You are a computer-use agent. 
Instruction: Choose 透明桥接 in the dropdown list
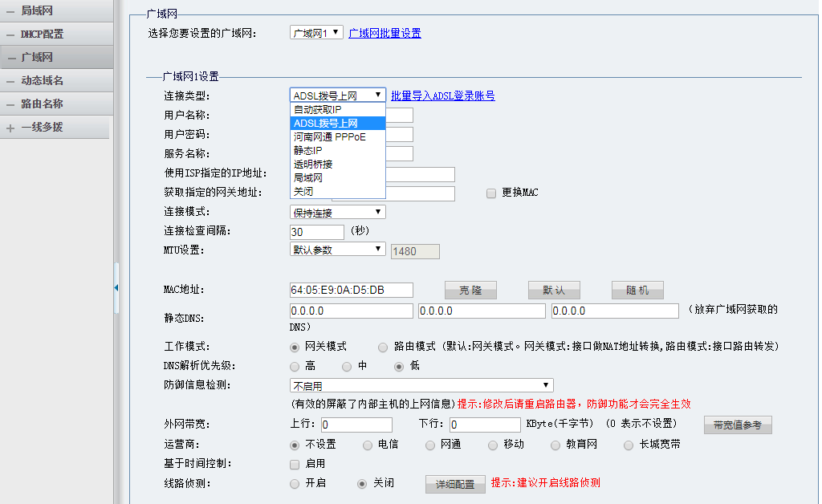[x=313, y=165]
